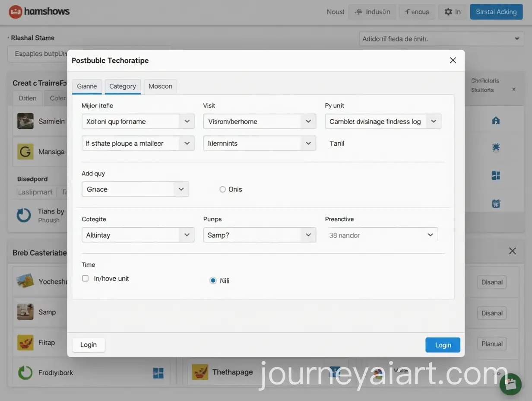Open the Adido filter dropdown field
The height and width of the screenshot is (401, 532).
[x=441, y=38]
